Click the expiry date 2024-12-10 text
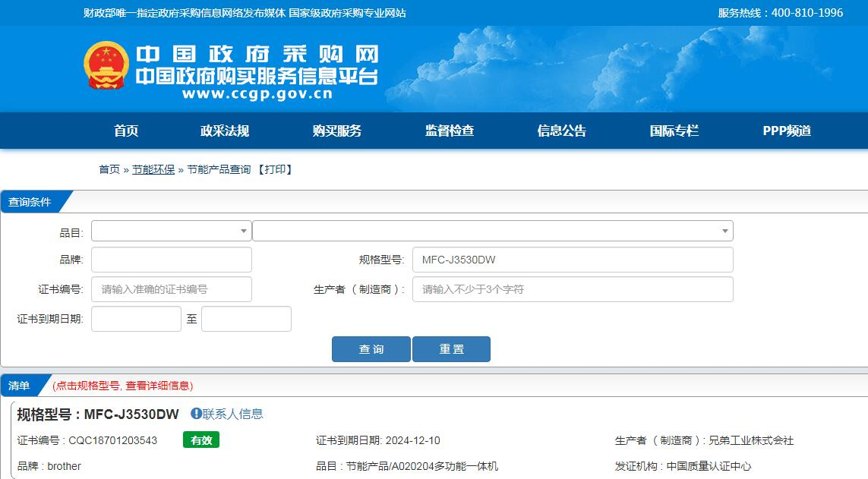The height and width of the screenshot is (479, 868). (413, 440)
